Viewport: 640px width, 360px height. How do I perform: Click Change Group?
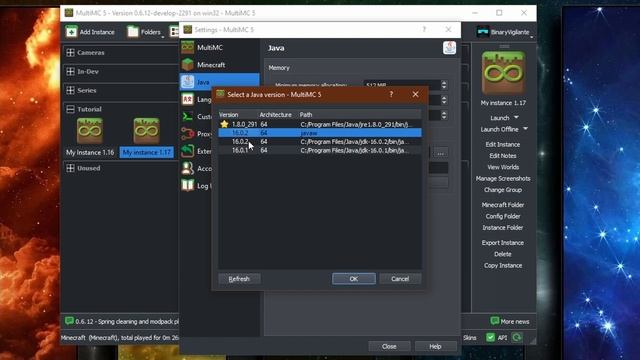(x=503, y=190)
